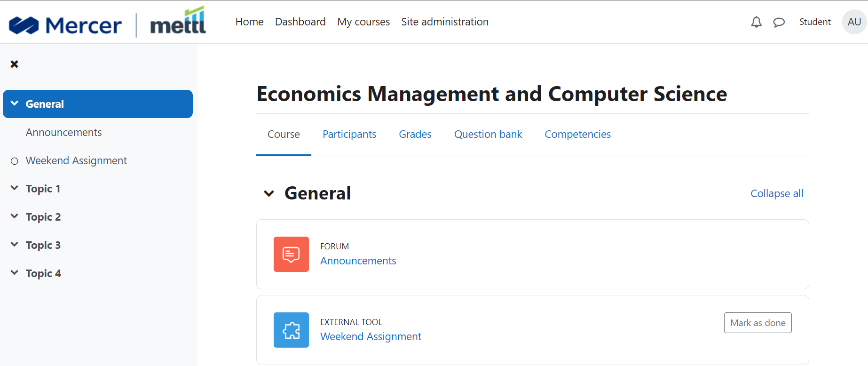Click Collapse all link

coord(777,193)
